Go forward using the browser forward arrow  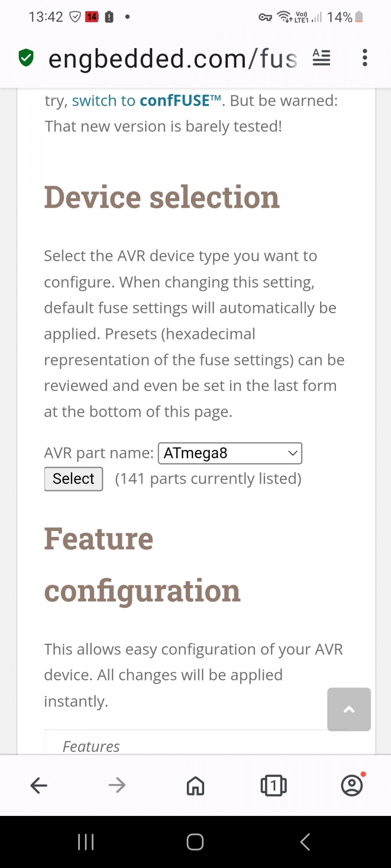[117, 786]
